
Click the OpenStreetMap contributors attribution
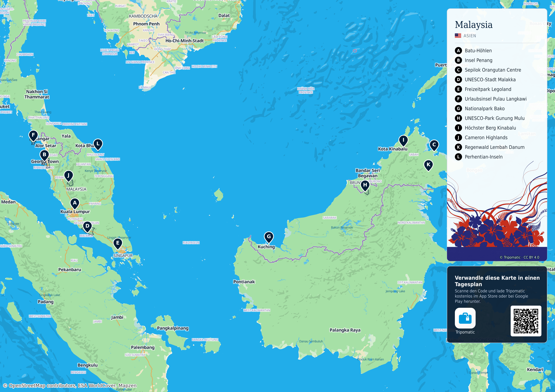click(x=70, y=385)
